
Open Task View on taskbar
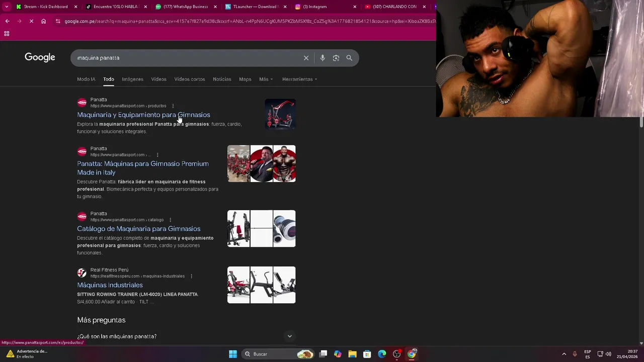323,354
